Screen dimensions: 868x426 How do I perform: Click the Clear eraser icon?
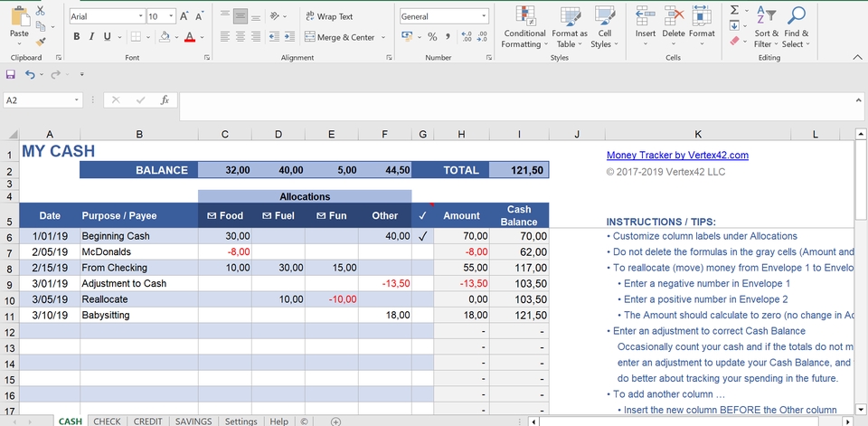tap(734, 41)
